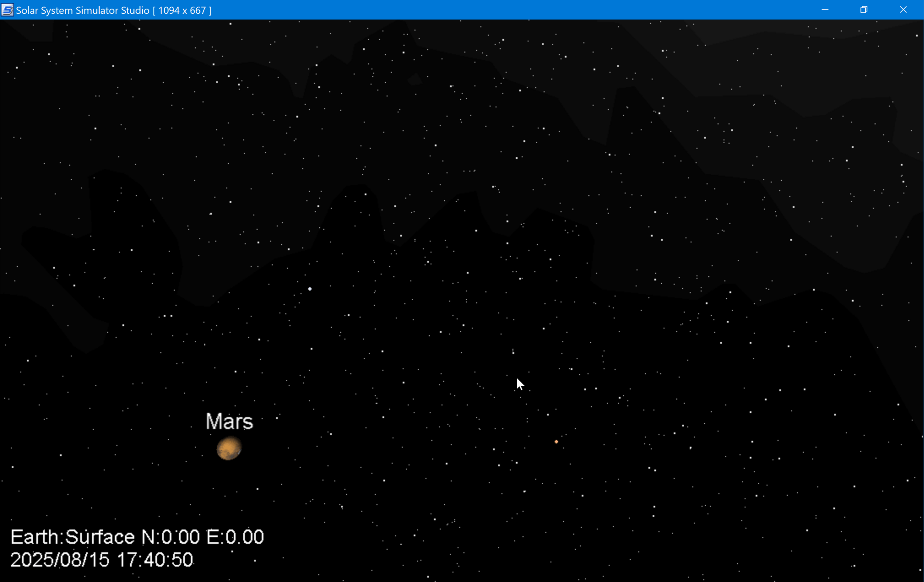Click the Solar System Simulator app icon
The image size is (924, 582).
(x=7, y=10)
